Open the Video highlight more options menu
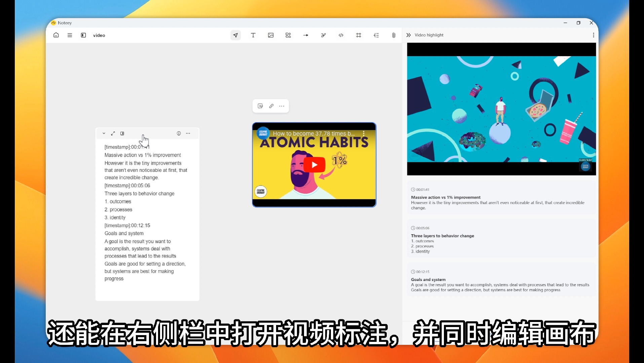Image resolution: width=644 pixels, height=363 pixels. [x=593, y=35]
